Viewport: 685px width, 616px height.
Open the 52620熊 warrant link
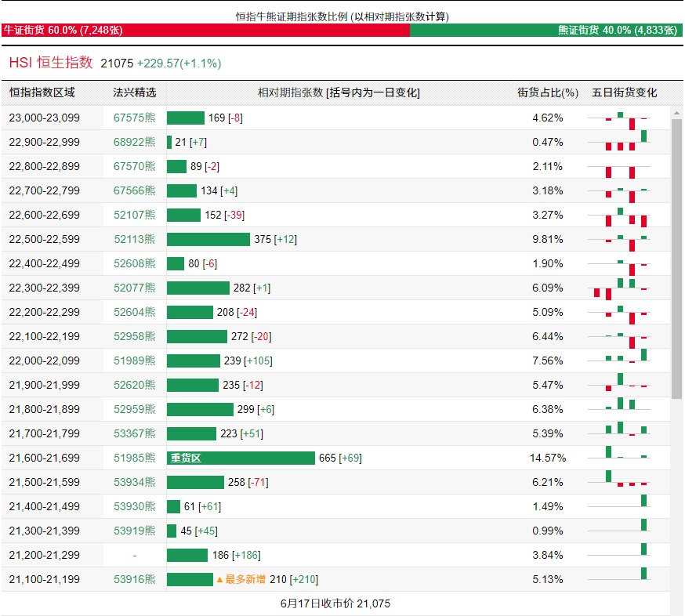pyautogui.click(x=135, y=385)
